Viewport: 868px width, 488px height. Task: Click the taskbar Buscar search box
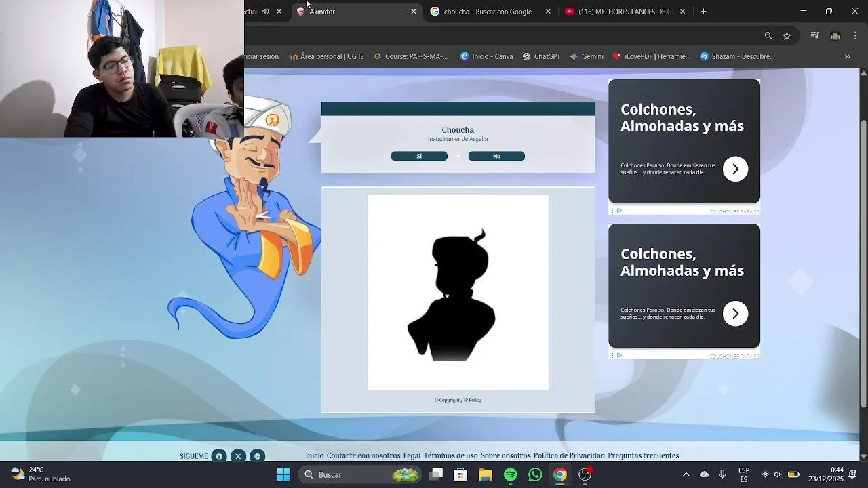click(x=360, y=474)
